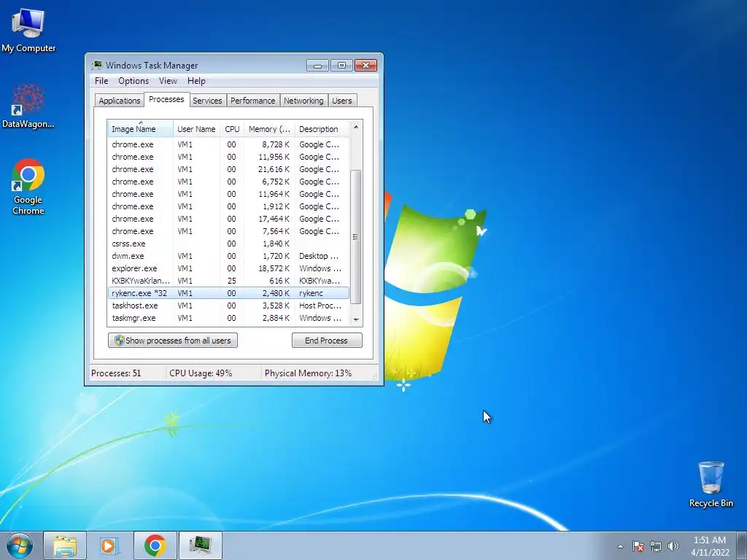This screenshot has width=747, height=560.
Task: Sort by the Description column header
Action: coord(322,129)
